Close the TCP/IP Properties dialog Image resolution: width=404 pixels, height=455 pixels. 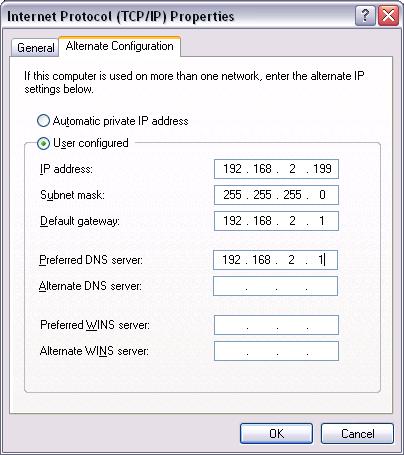point(388,16)
